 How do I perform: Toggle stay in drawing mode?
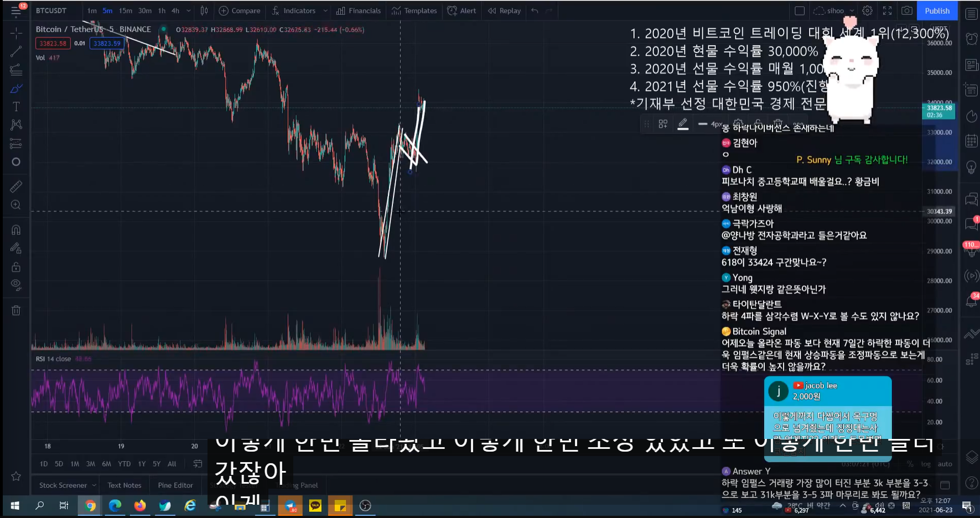tap(16, 248)
